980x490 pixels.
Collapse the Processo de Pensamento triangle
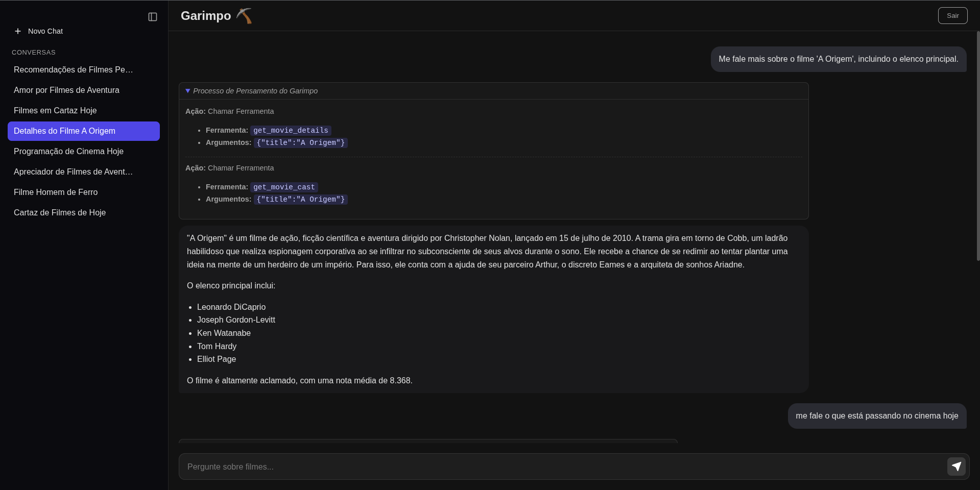click(x=188, y=91)
